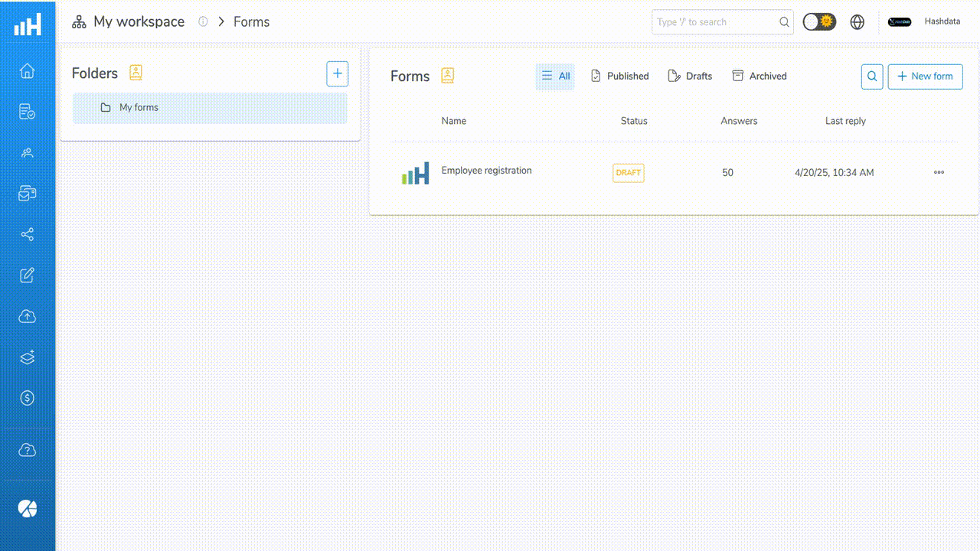Click the Answers column header
This screenshot has width=980, height=551.
[x=739, y=121]
